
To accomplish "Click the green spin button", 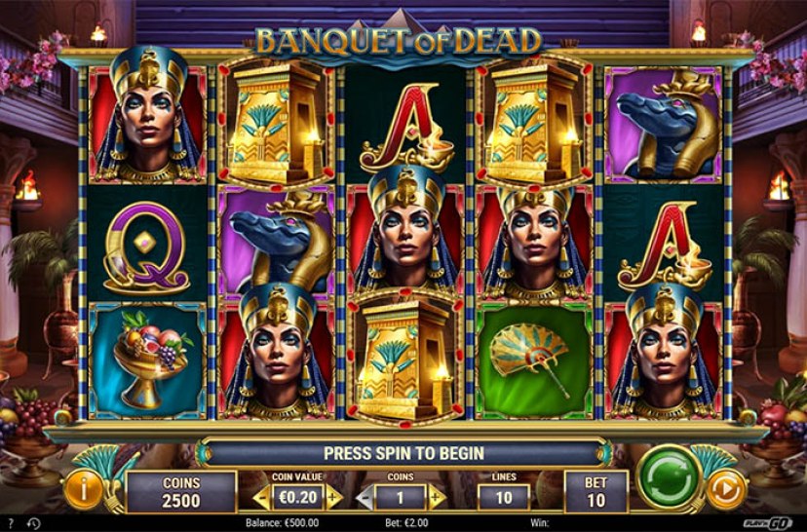I will coord(670,478).
